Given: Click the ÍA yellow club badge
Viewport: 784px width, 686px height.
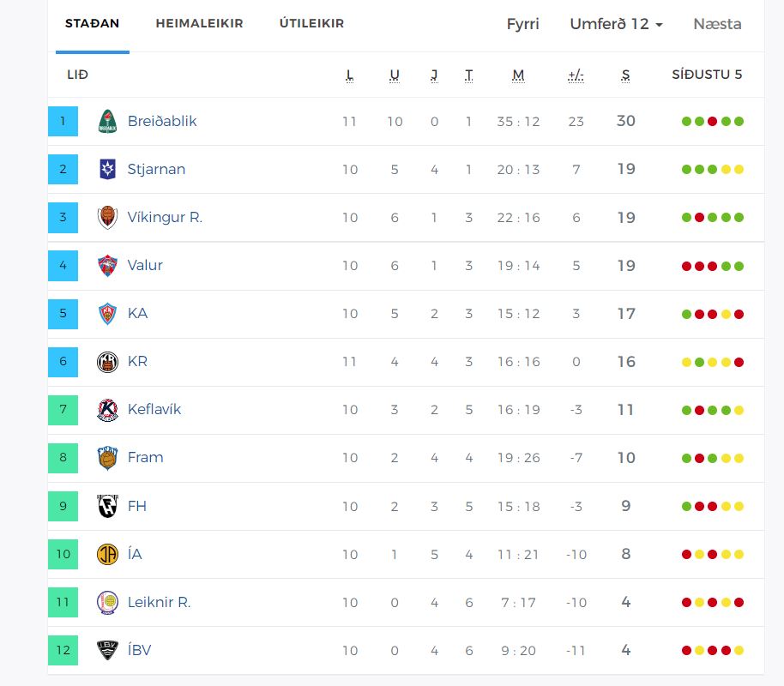Looking at the screenshot, I should [107, 554].
